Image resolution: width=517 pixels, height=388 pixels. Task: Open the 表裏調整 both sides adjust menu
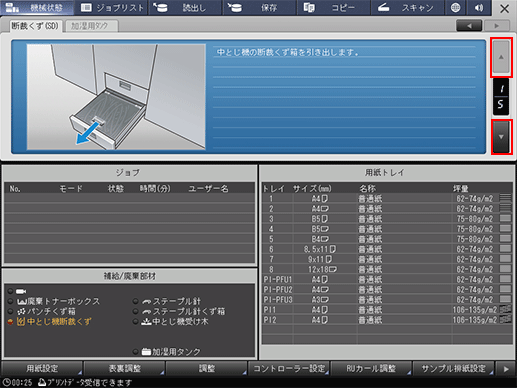coord(124,368)
